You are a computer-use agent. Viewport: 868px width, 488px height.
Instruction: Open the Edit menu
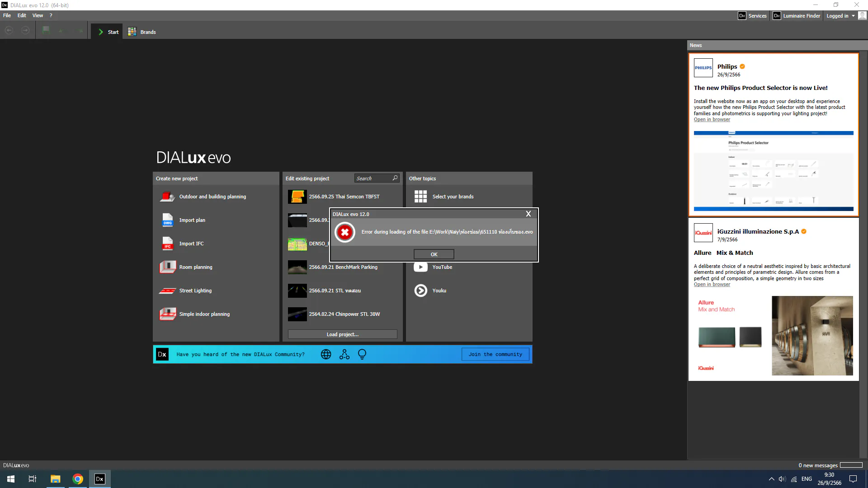(x=22, y=15)
